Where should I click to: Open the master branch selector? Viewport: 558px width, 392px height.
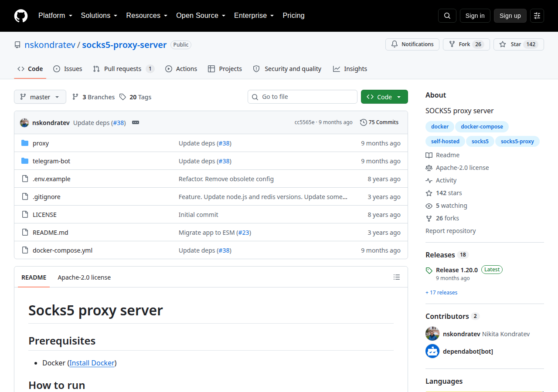pyautogui.click(x=40, y=97)
